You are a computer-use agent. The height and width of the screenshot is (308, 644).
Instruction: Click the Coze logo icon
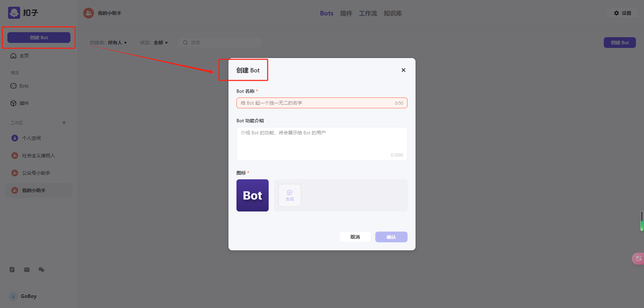pos(14,13)
